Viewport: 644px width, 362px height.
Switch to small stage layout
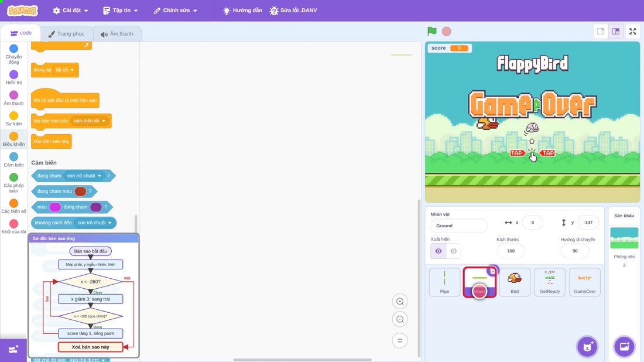(601, 31)
